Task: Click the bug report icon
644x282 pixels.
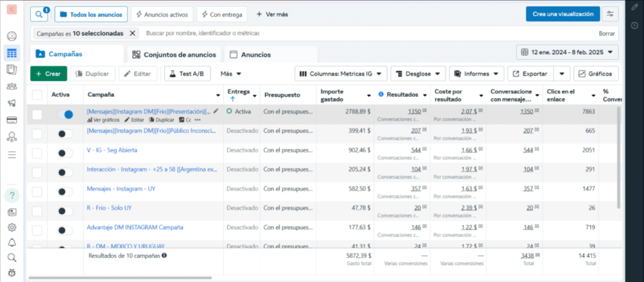Action: 12,272
